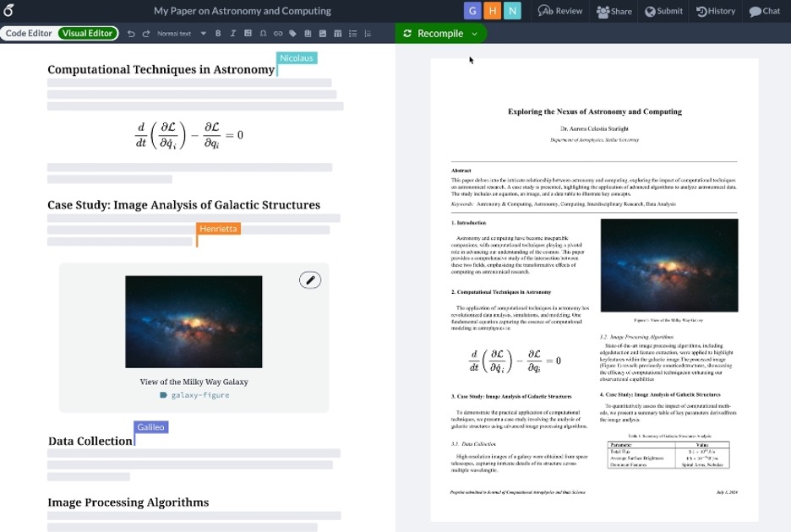Image resolution: width=791 pixels, height=532 pixels.
Task: Insert a cross-reference using the tag icon
Action: click(x=293, y=34)
